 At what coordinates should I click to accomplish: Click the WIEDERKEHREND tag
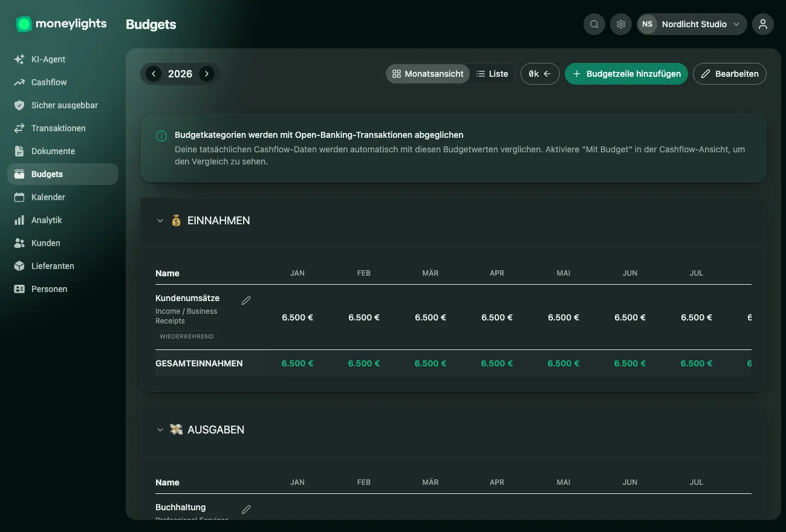[187, 336]
